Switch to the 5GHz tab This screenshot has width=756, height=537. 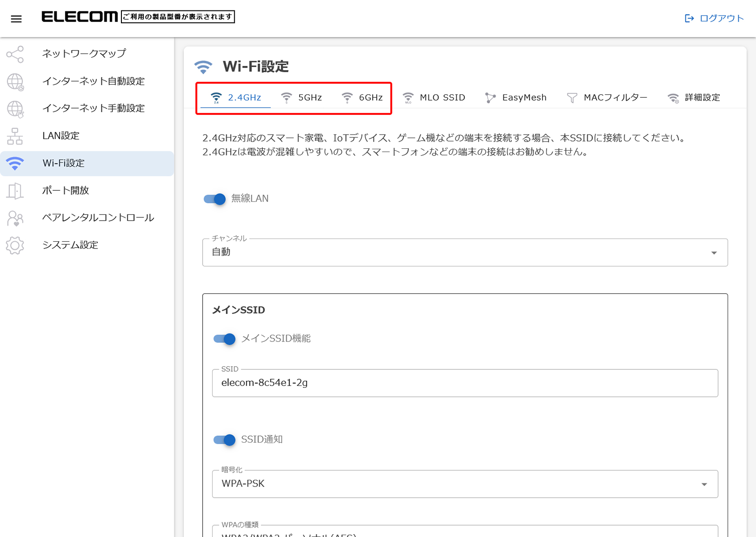[301, 98]
